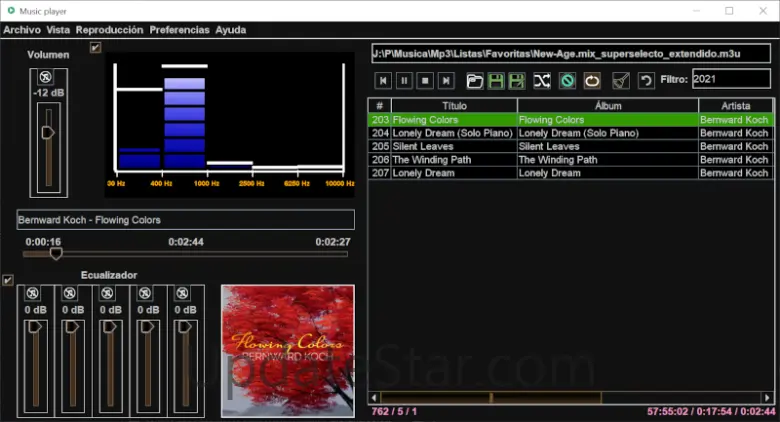Stop playback with the stop button
This screenshot has height=422, width=780.
(x=425, y=80)
